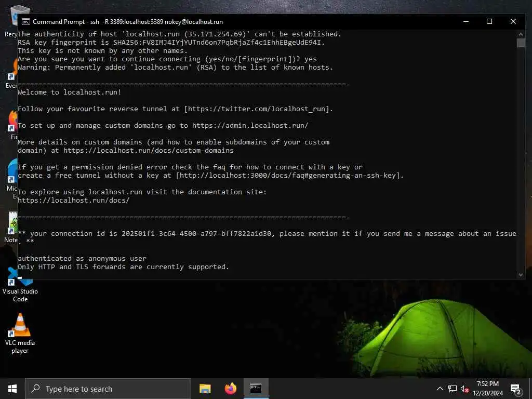Maximize the Command Prompt window
Screen dimensions: 532x399
pyautogui.click(x=489, y=21)
